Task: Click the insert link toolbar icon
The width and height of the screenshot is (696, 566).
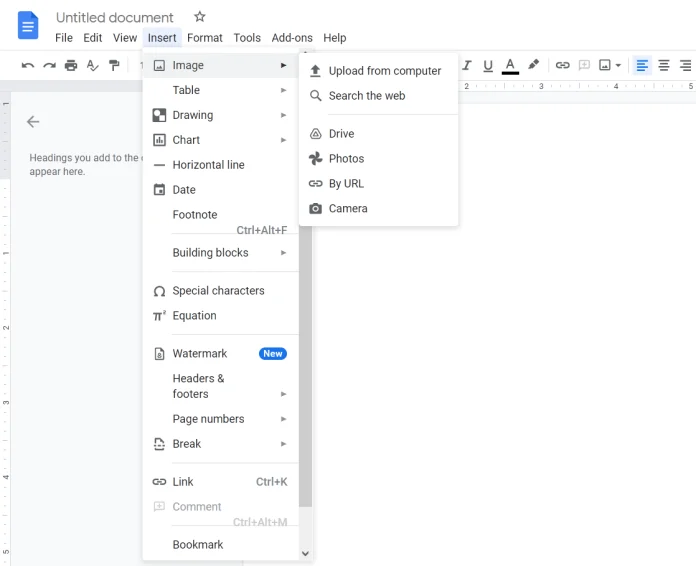Action: tap(562, 66)
